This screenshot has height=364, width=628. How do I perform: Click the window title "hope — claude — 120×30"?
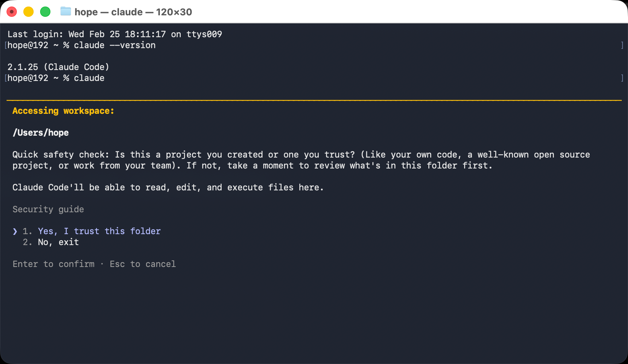pyautogui.click(x=133, y=12)
